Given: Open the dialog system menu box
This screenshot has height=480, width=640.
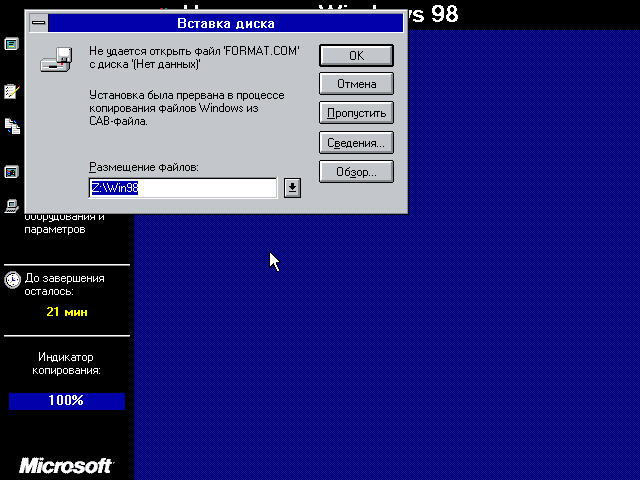Looking at the screenshot, I should point(38,21).
